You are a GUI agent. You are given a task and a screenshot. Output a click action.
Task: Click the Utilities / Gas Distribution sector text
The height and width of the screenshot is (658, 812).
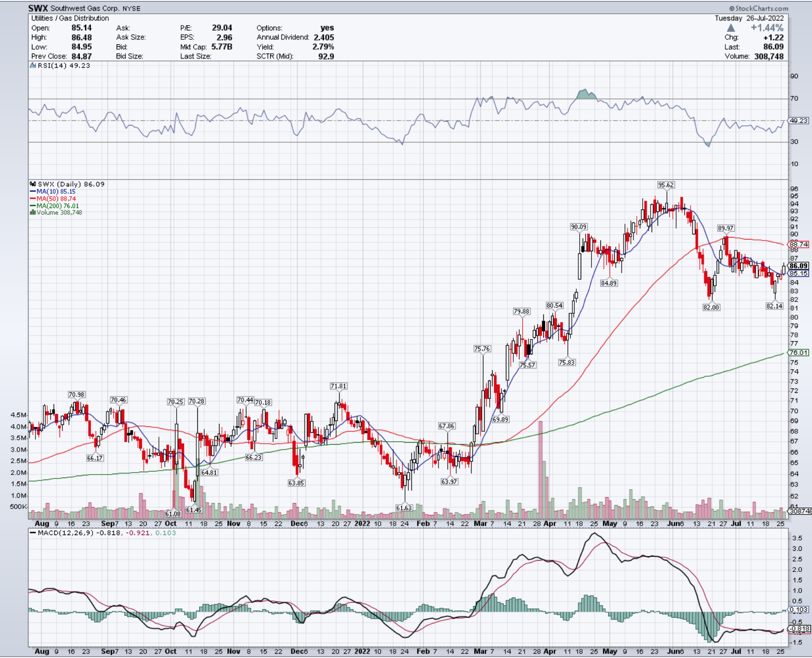pos(70,18)
